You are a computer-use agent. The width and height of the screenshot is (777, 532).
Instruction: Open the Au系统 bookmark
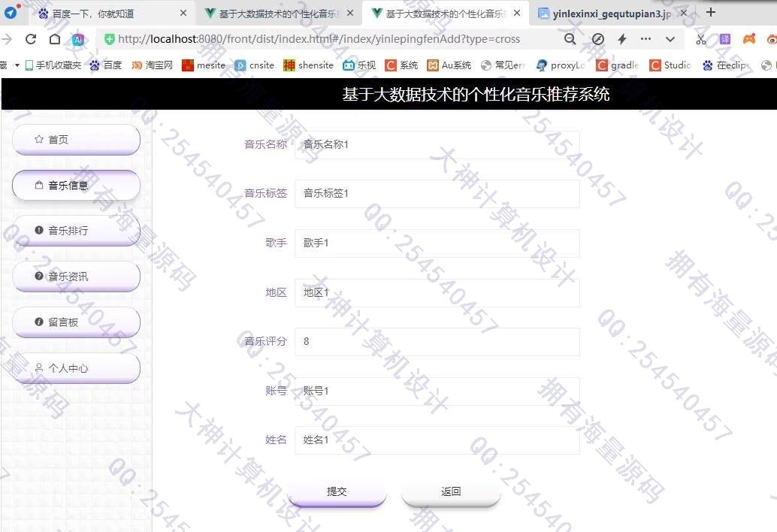pyautogui.click(x=449, y=65)
